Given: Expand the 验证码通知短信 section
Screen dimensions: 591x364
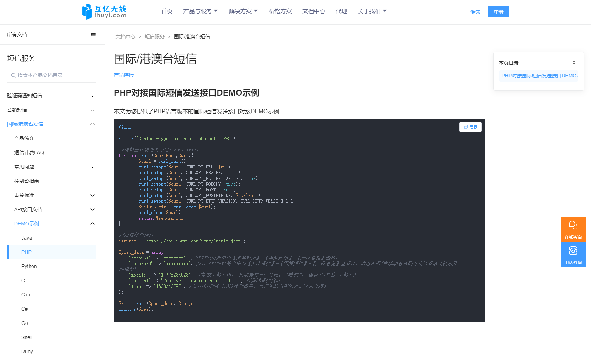Looking at the screenshot, I should click(52, 96).
